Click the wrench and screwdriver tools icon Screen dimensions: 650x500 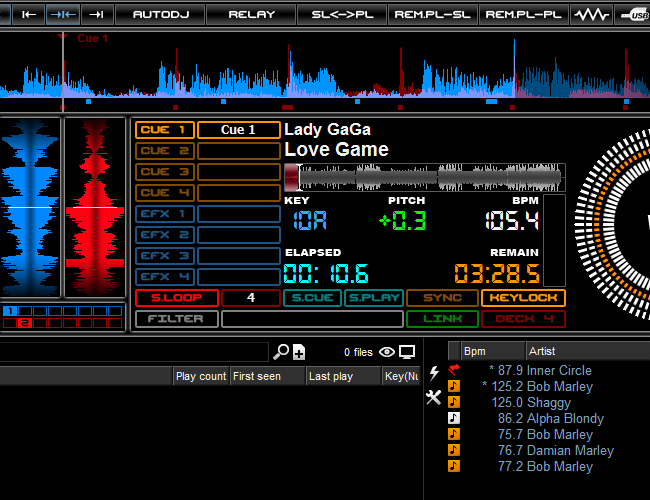434,398
